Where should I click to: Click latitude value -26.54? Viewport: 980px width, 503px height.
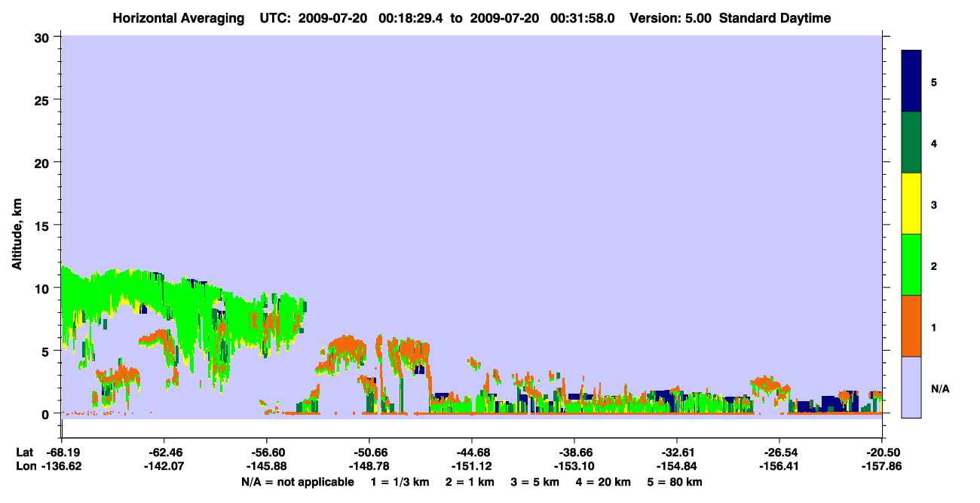click(779, 452)
